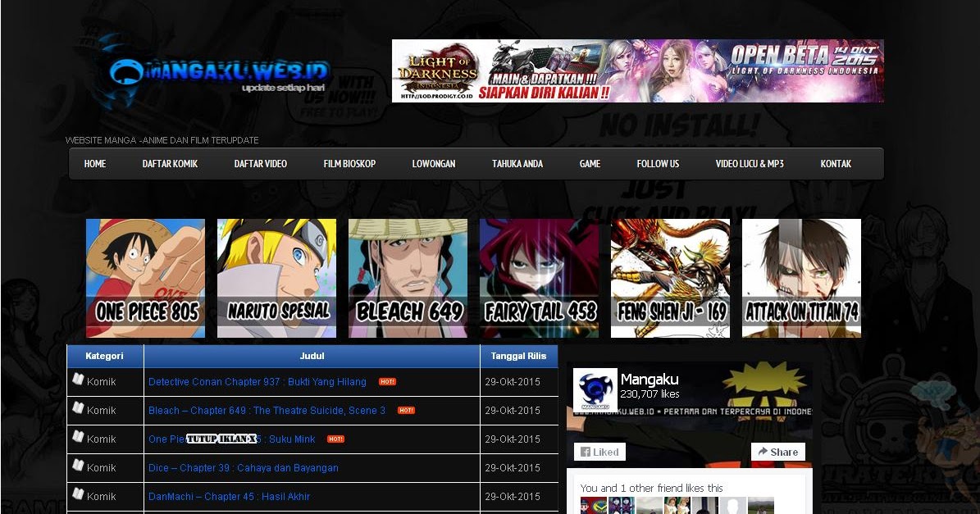Click HOT badge next to Suku Mink
This screenshot has height=514, width=980.
[336, 439]
